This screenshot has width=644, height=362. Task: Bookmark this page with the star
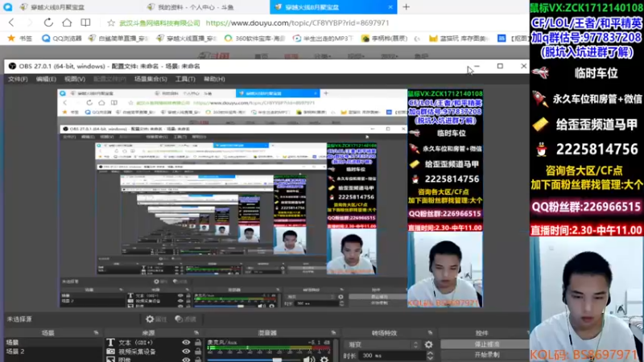pos(111,23)
